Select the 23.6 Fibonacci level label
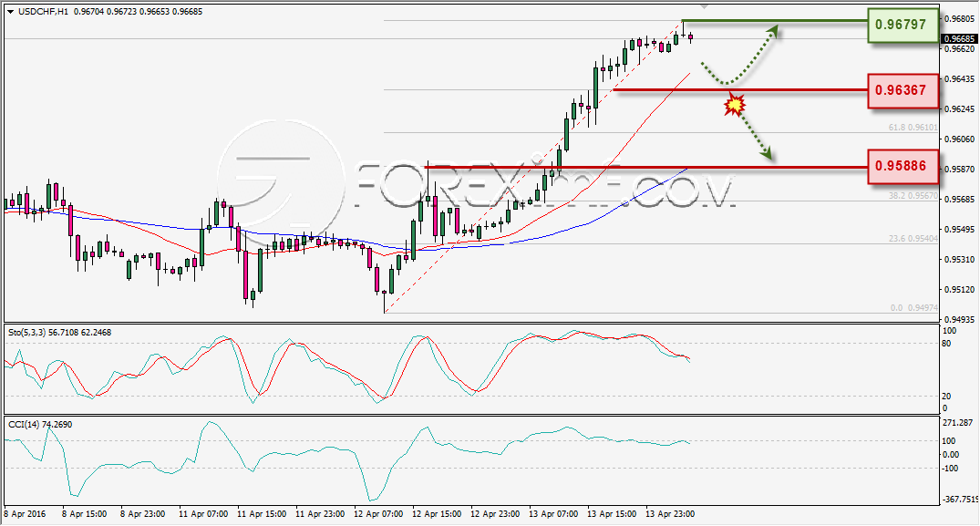The image size is (980, 526). coord(913,239)
